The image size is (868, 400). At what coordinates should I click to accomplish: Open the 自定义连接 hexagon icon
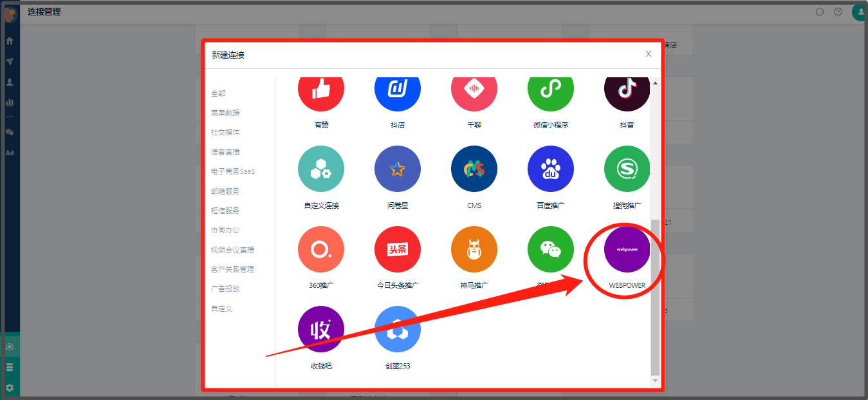pos(321,169)
